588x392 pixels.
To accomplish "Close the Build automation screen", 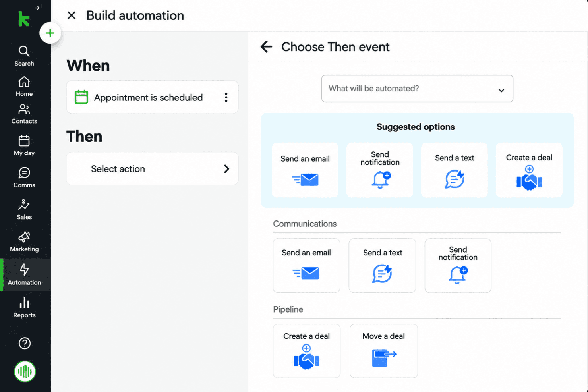I will pyautogui.click(x=72, y=15).
